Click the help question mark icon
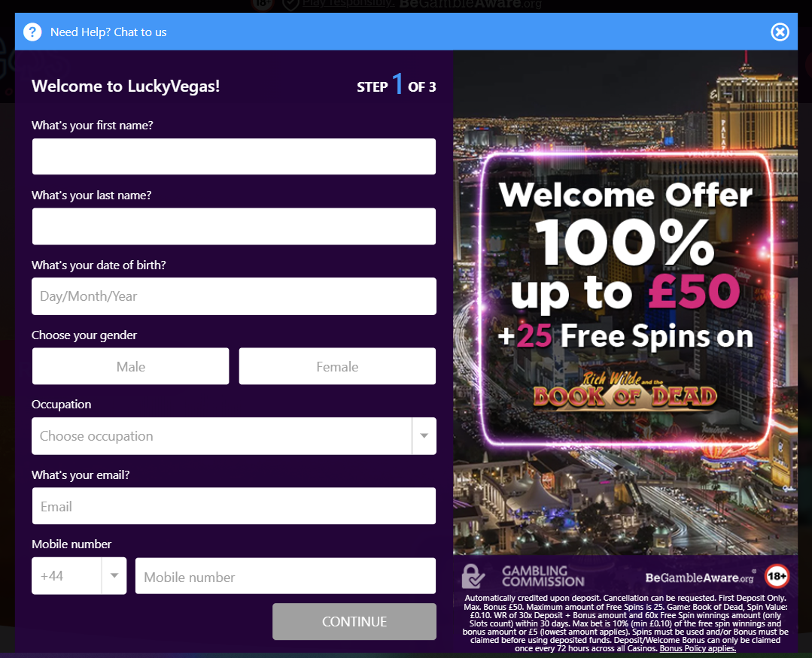This screenshot has width=812, height=658. point(32,32)
